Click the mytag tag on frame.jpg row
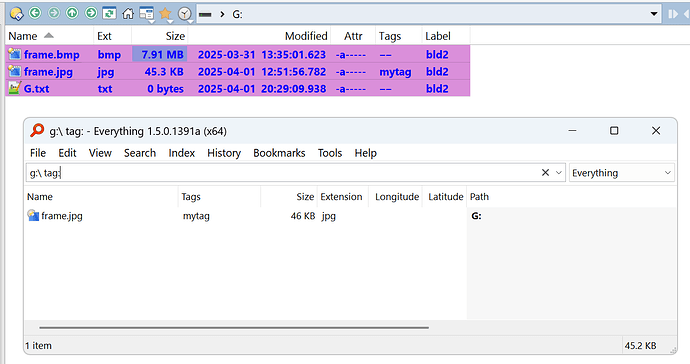This screenshot has height=364, width=690. pyautogui.click(x=395, y=72)
